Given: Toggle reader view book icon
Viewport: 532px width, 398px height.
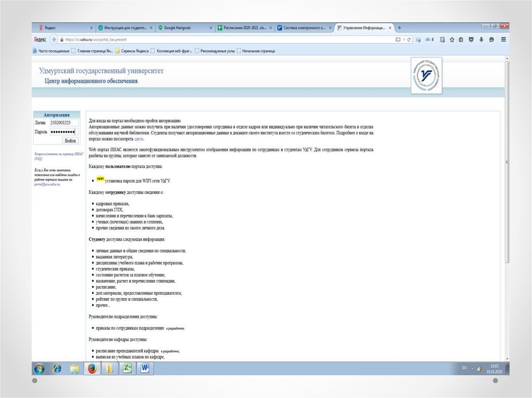Looking at the screenshot, I should [398, 39].
